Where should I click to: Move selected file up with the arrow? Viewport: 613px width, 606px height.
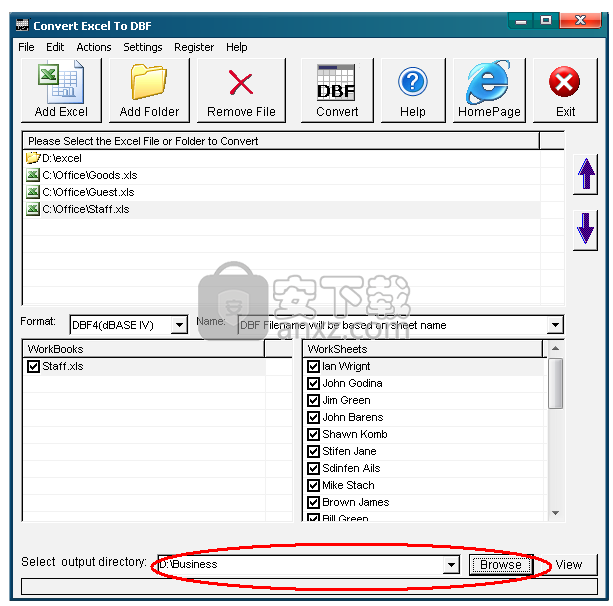(x=585, y=174)
